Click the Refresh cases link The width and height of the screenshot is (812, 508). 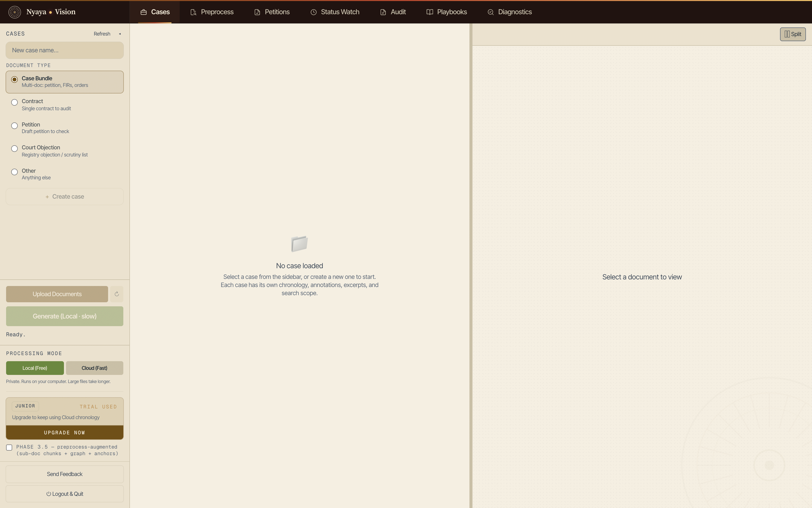click(102, 34)
